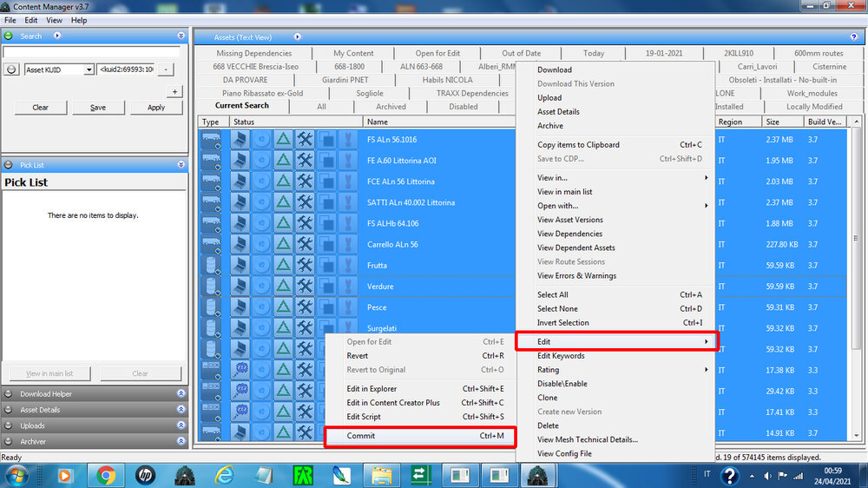
Task: Choose Edit in Content Creator Plus
Action: [x=421, y=403]
